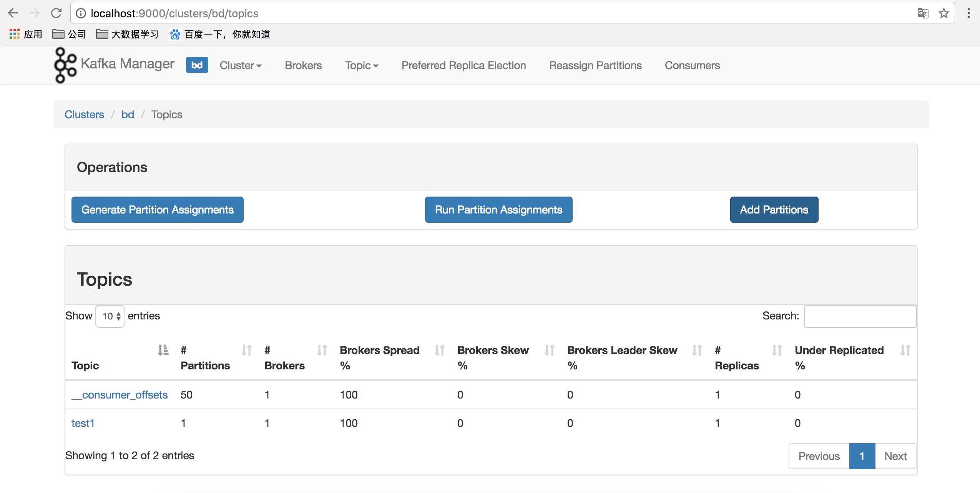
Task: Open the show entries count selector
Action: [110, 316]
